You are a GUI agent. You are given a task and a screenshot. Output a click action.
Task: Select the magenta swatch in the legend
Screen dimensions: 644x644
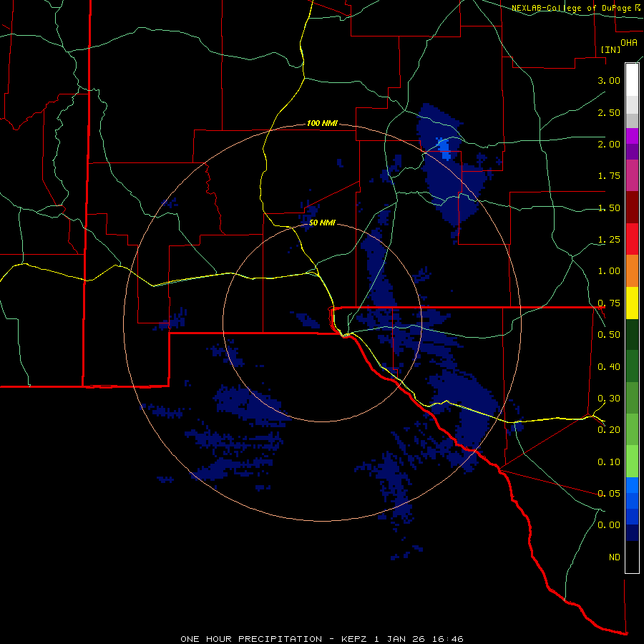[x=632, y=136]
